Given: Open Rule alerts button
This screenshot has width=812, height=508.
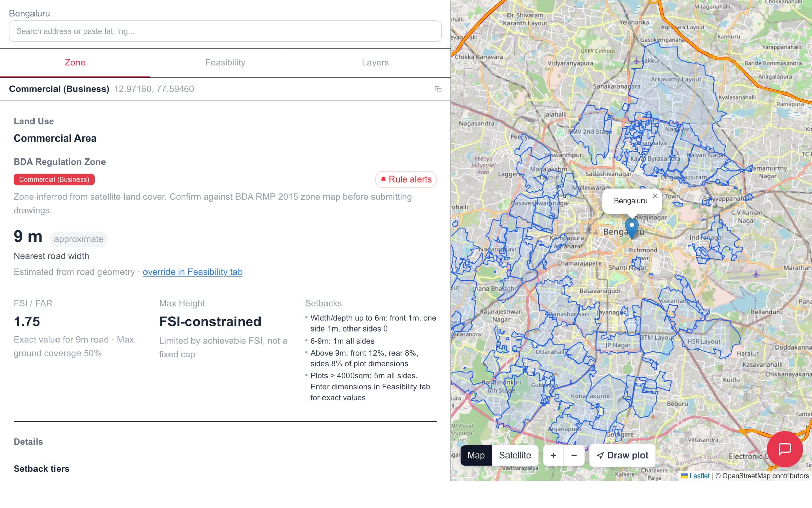Looking at the screenshot, I should coord(406,179).
